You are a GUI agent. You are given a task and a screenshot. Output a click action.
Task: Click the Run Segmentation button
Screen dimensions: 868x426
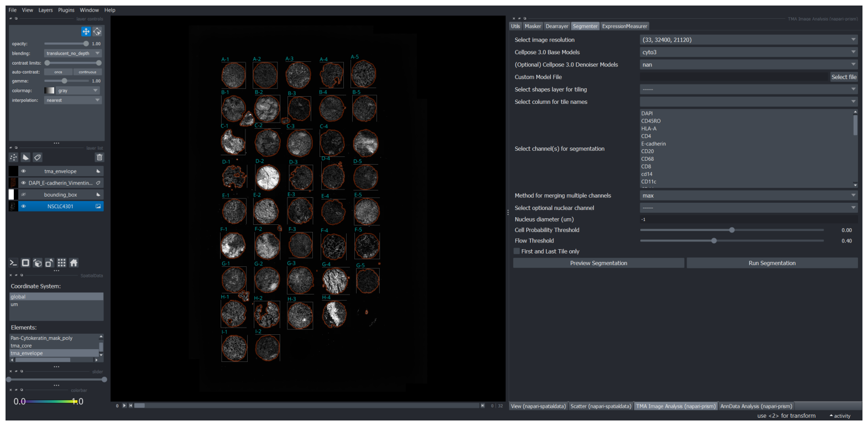coord(772,263)
